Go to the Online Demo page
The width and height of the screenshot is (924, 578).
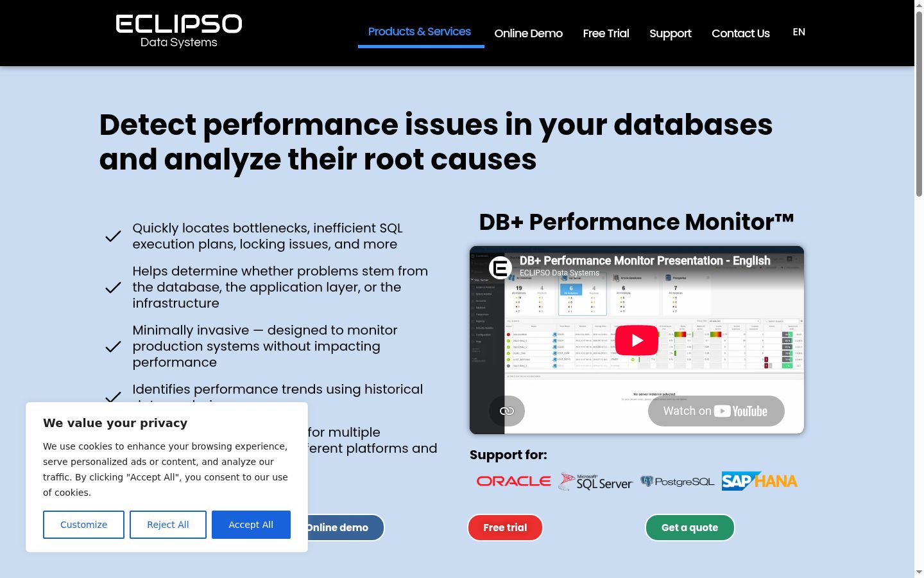(529, 33)
